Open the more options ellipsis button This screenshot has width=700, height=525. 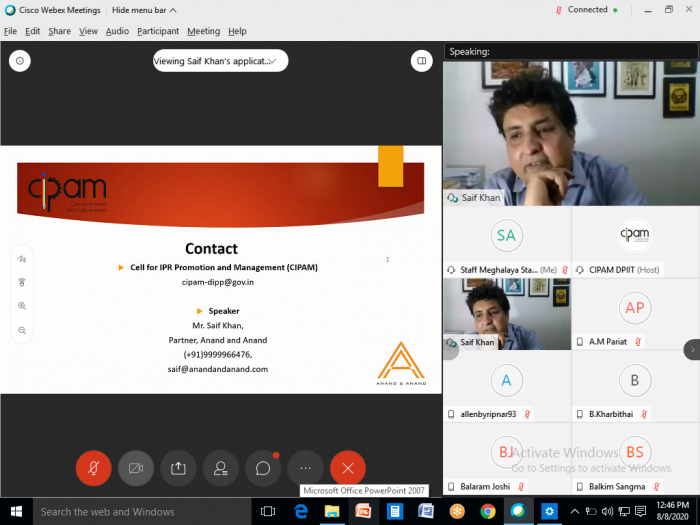(305, 468)
